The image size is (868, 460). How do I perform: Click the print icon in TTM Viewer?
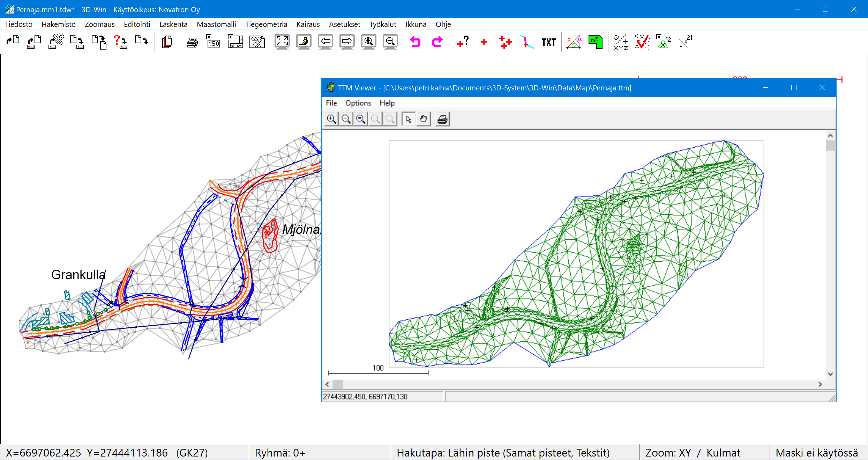pos(442,119)
